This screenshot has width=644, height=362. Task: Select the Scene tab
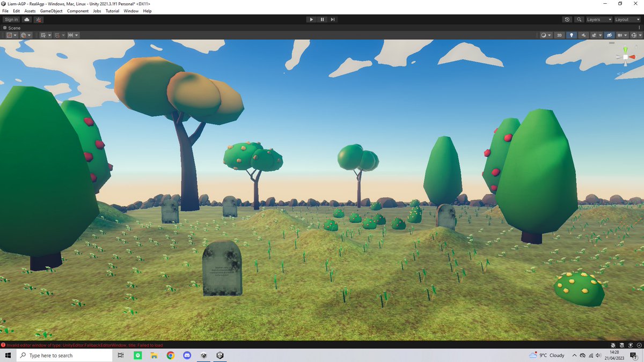(11, 28)
